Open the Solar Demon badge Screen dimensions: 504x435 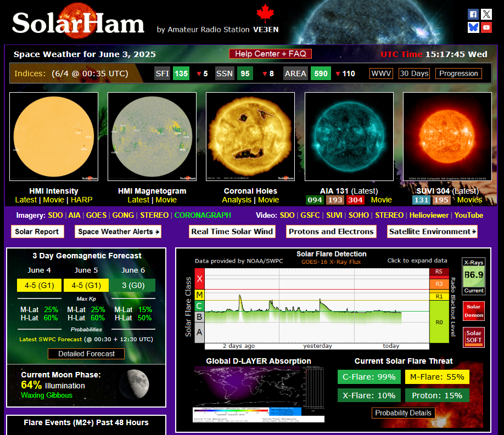[473, 311]
